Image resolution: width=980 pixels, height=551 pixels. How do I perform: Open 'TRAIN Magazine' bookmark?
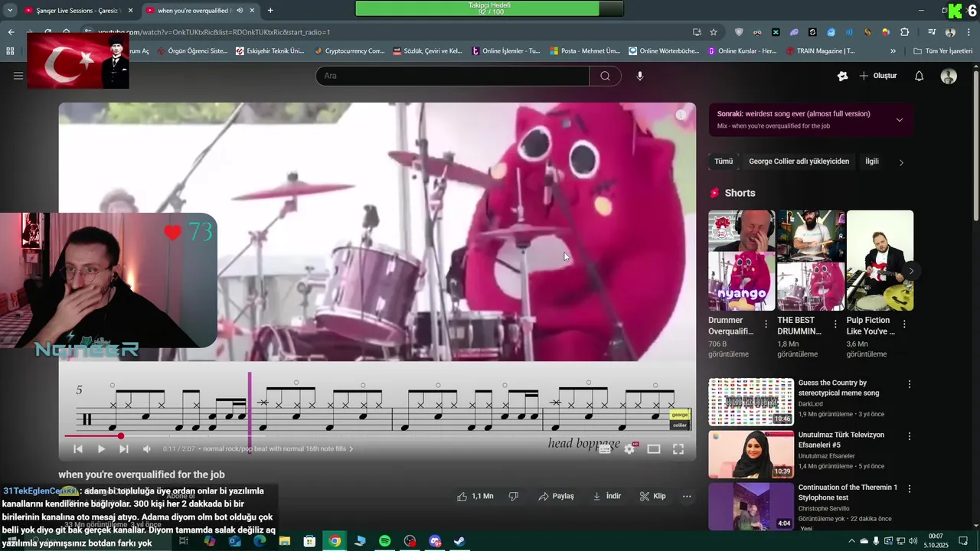click(x=821, y=51)
